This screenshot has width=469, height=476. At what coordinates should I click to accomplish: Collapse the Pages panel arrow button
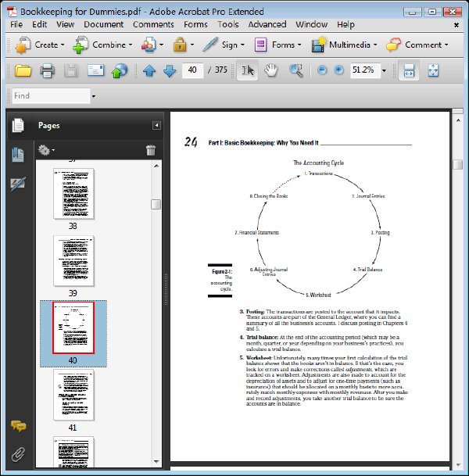pos(156,125)
